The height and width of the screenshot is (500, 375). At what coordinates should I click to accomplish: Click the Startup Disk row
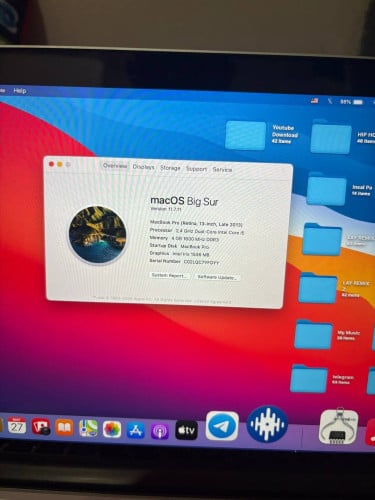tap(179, 246)
